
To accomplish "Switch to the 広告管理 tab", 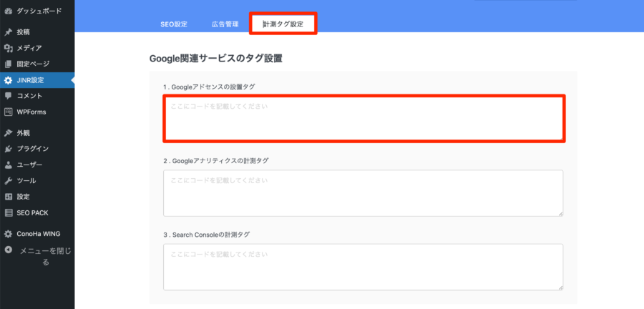I will coord(225,24).
